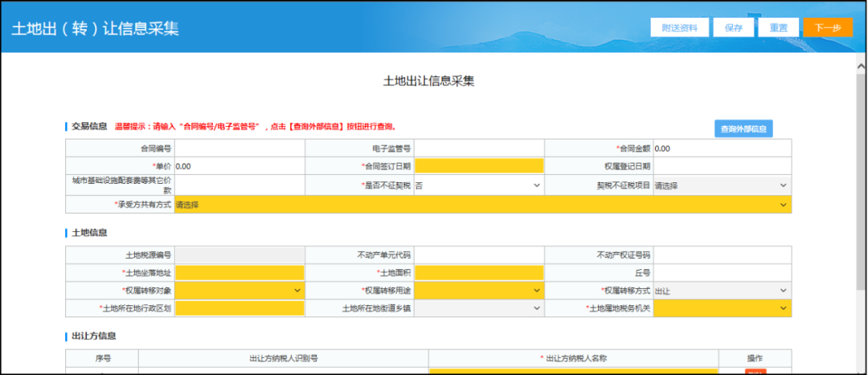Expand the 契税不征税项目 dropdown
This screenshot has width=868, height=375.
tap(721, 185)
